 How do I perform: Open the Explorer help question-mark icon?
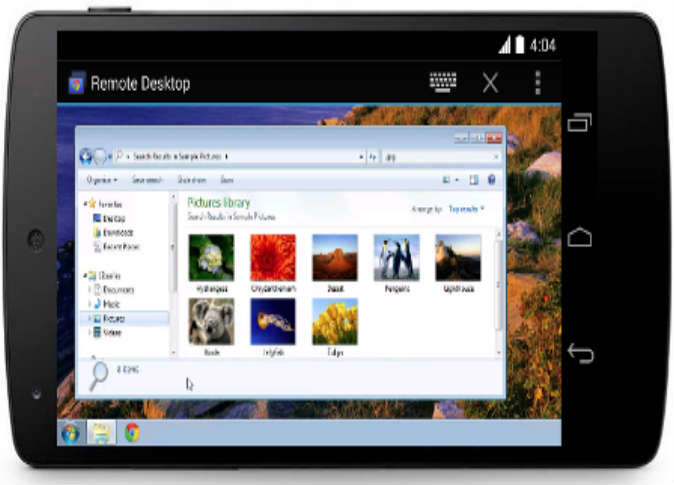tap(492, 180)
